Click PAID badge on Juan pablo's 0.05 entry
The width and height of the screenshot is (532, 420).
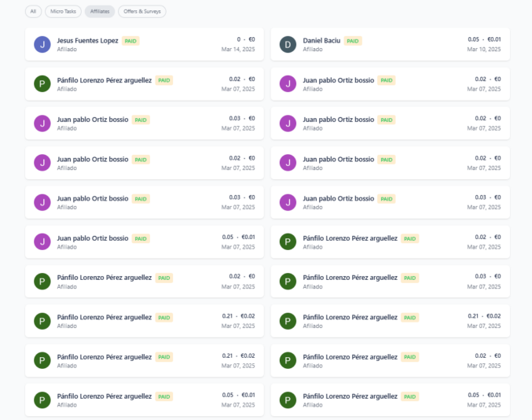coord(141,238)
